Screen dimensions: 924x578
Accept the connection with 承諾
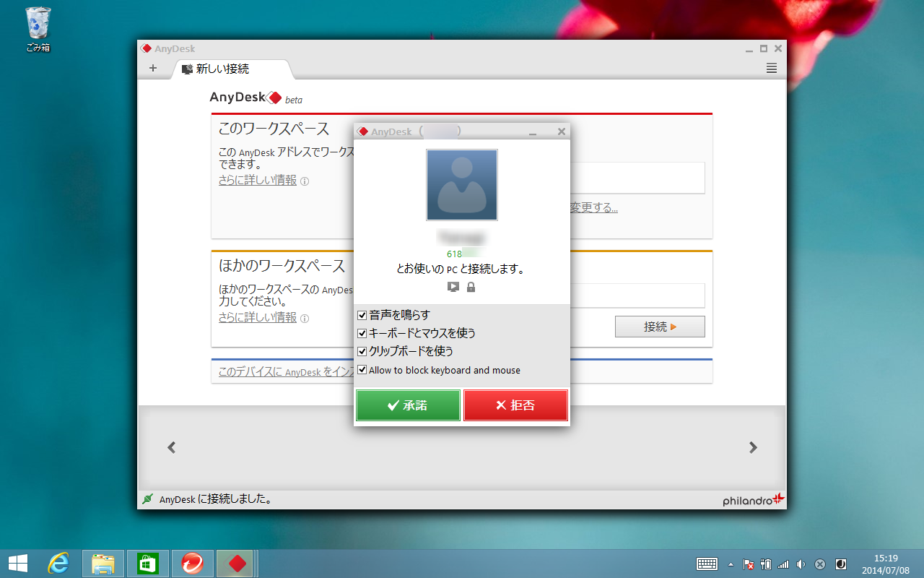(408, 405)
